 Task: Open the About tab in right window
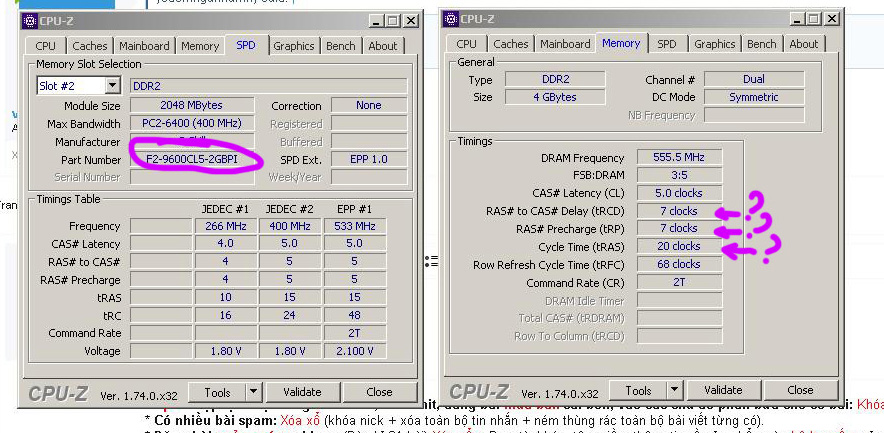coord(803,44)
